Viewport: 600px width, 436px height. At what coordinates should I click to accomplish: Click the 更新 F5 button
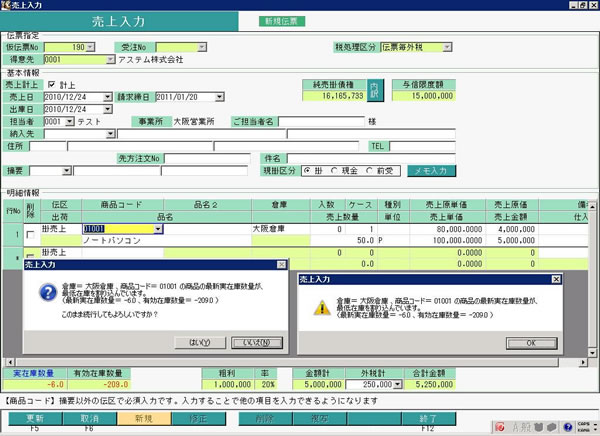pos(35,419)
